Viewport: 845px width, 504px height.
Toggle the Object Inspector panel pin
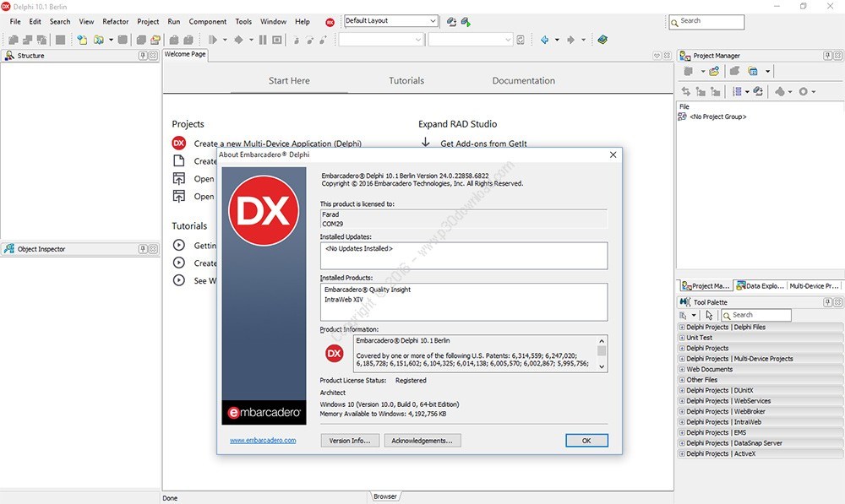pos(143,249)
